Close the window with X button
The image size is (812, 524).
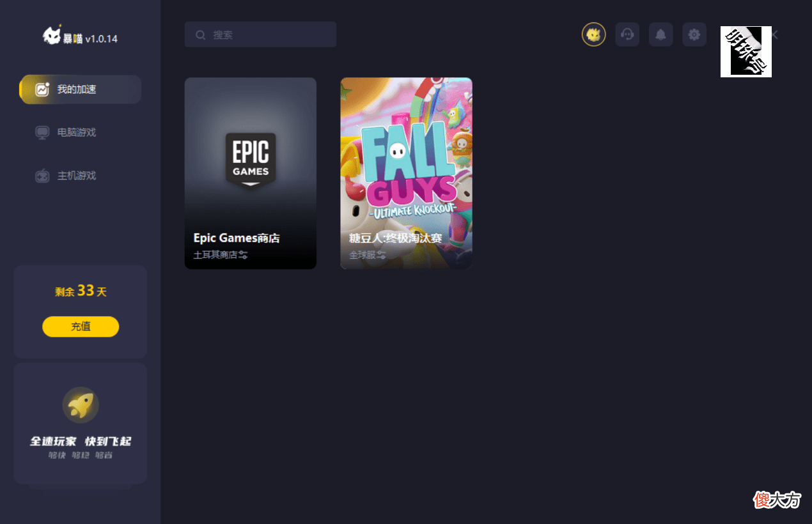pos(774,35)
